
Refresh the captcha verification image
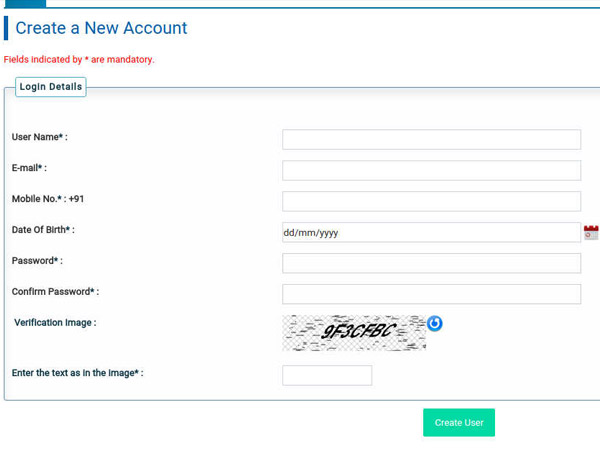click(434, 323)
